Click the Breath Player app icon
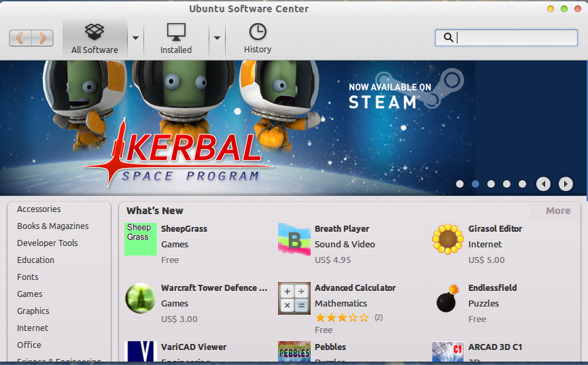This screenshot has width=588, height=365. pyautogui.click(x=294, y=239)
